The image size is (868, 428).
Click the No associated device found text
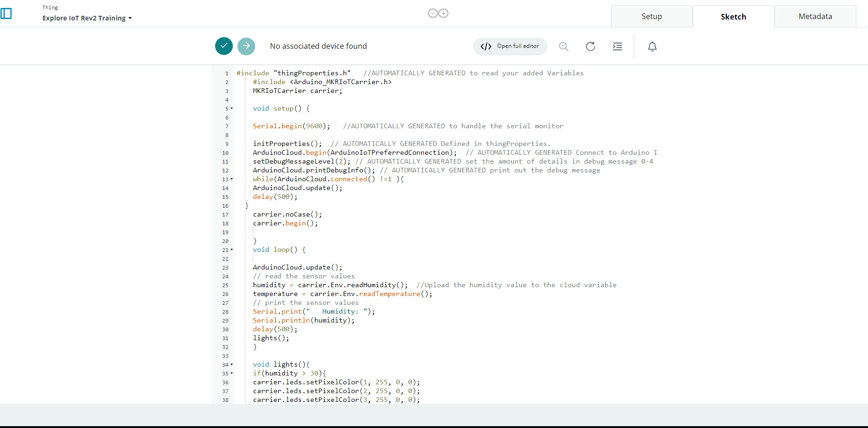[x=318, y=46]
